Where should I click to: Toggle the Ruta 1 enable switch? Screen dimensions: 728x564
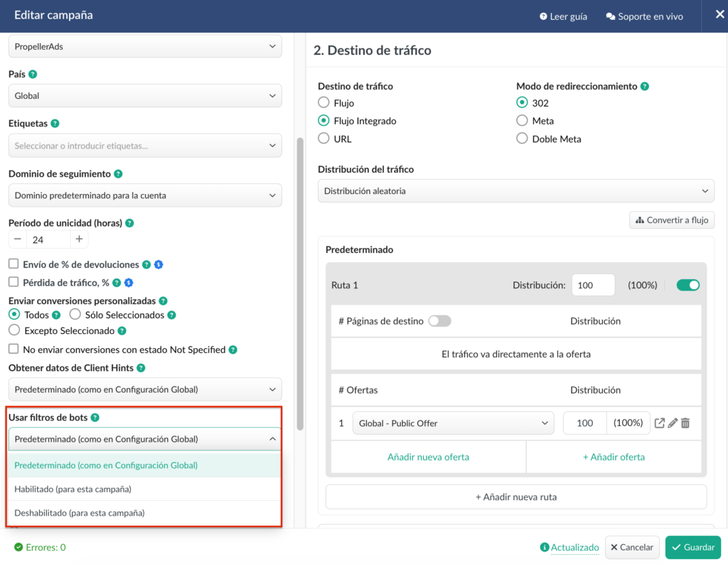(x=687, y=285)
